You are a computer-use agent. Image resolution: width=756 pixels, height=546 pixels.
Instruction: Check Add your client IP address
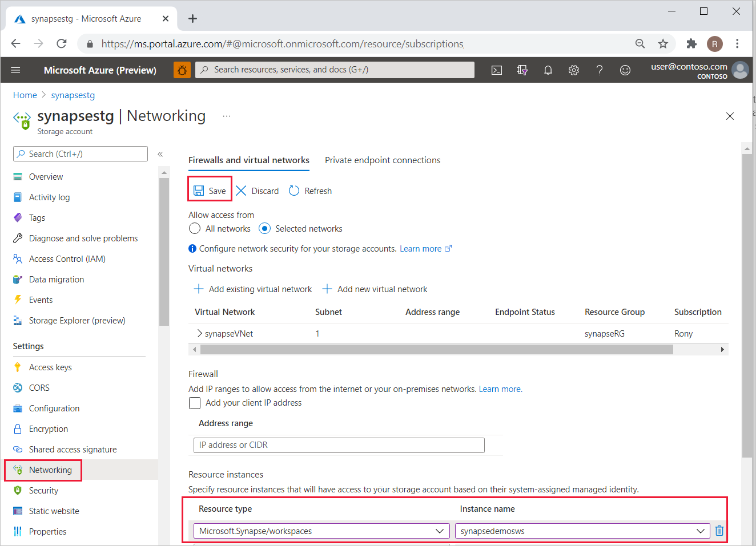(195, 403)
